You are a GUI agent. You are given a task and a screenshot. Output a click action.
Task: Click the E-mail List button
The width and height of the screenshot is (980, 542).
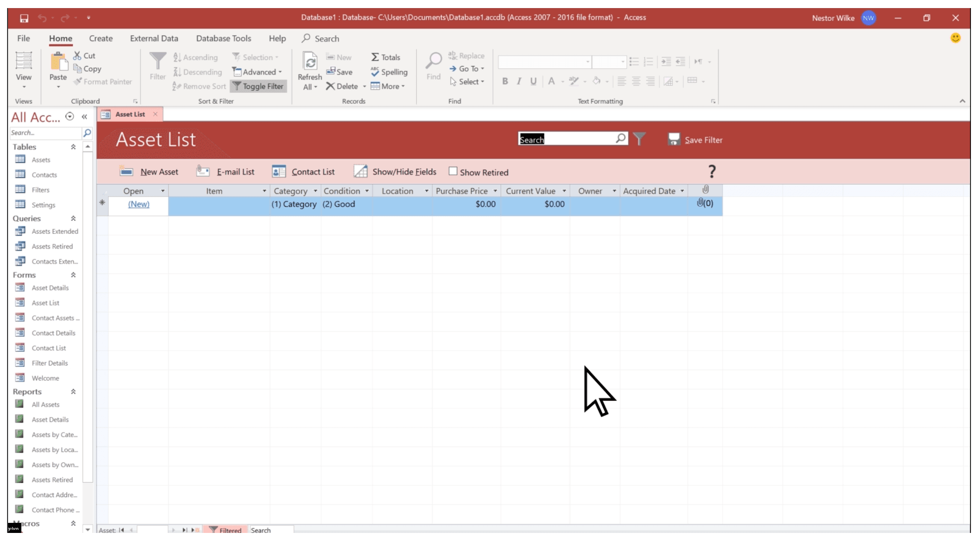225,172
